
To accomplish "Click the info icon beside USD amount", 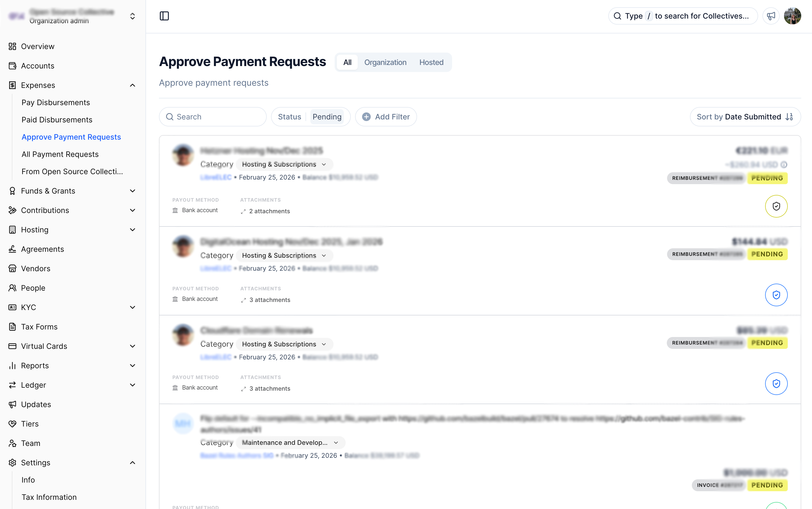I will click(x=784, y=165).
